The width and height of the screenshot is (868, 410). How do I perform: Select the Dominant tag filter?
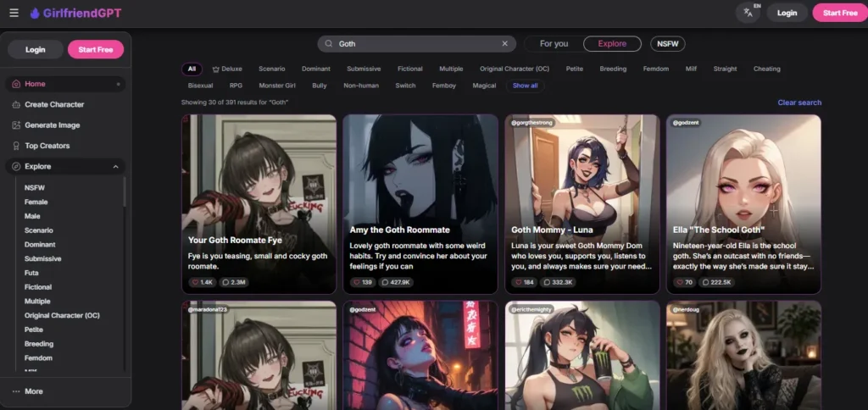coord(316,69)
